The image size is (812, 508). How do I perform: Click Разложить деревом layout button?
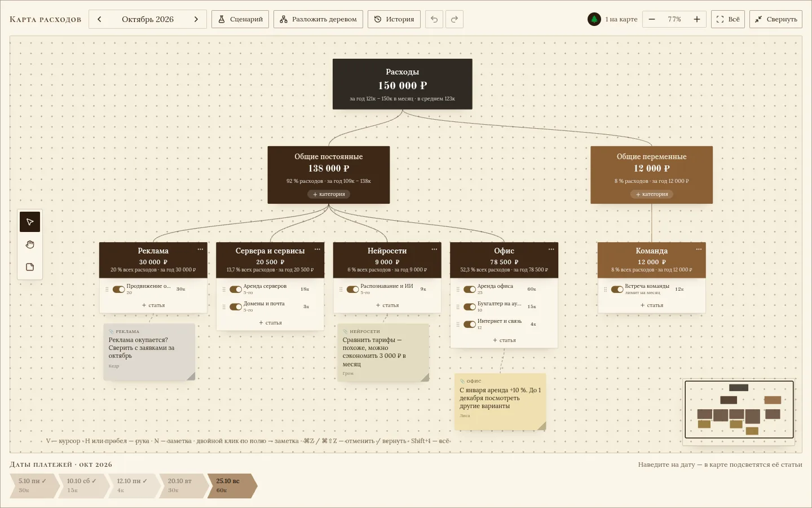[318, 19]
